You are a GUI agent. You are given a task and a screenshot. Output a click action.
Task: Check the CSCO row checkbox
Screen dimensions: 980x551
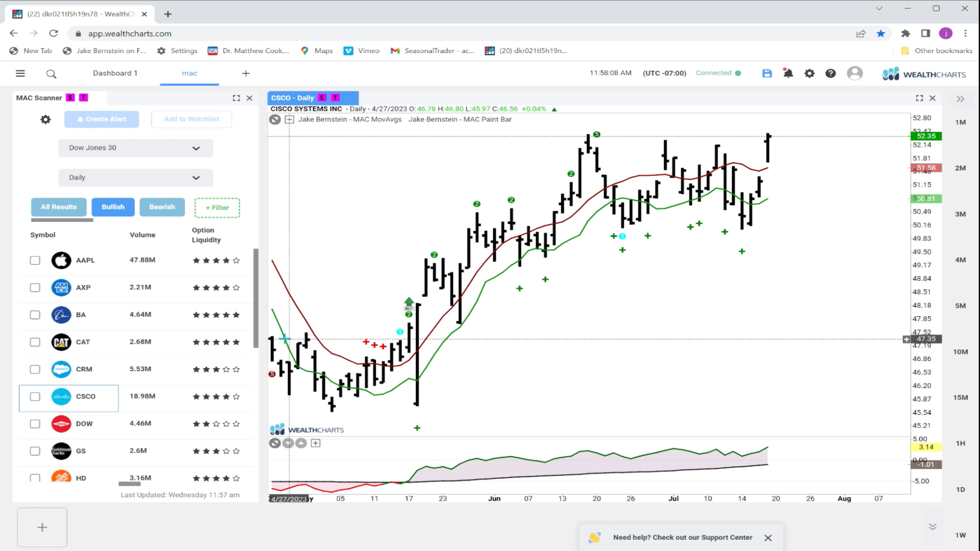tap(35, 396)
